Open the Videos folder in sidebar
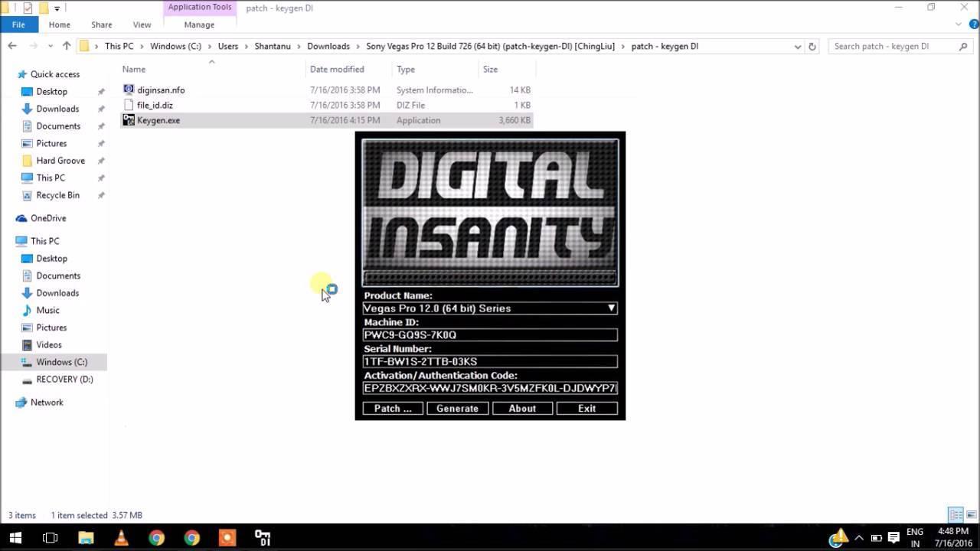The height and width of the screenshot is (551, 980). (x=49, y=344)
